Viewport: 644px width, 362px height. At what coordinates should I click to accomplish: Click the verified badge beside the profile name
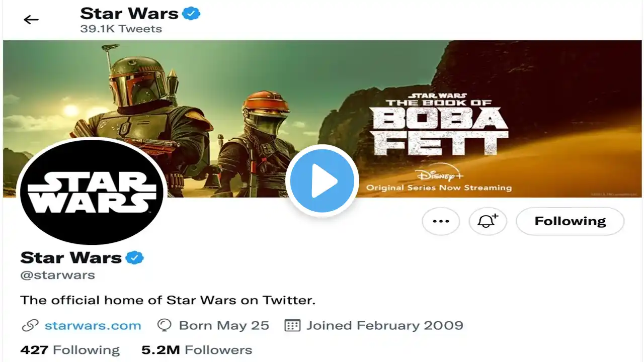pyautogui.click(x=134, y=258)
